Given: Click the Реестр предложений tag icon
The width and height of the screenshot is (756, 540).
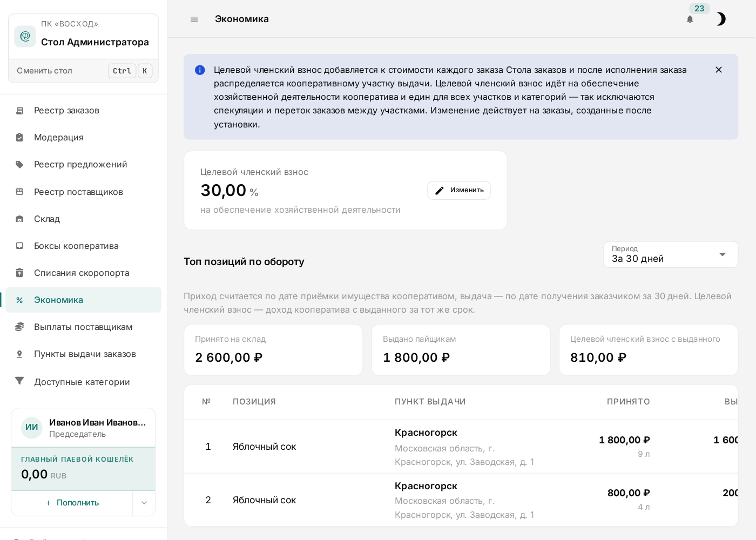Looking at the screenshot, I should [x=19, y=164].
